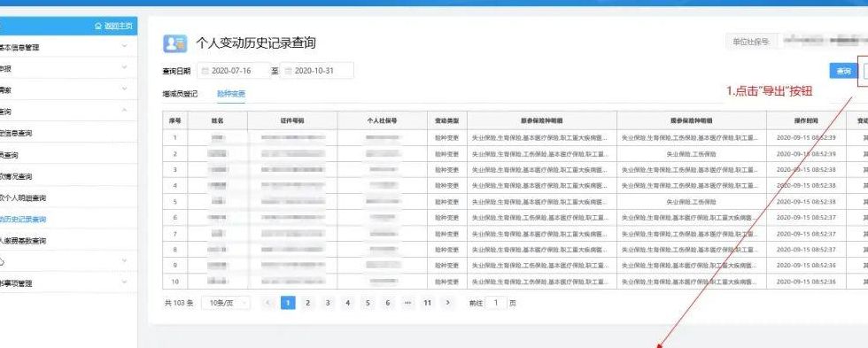Go to the previous page arrow
868x348 pixels.
tap(267, 303)
